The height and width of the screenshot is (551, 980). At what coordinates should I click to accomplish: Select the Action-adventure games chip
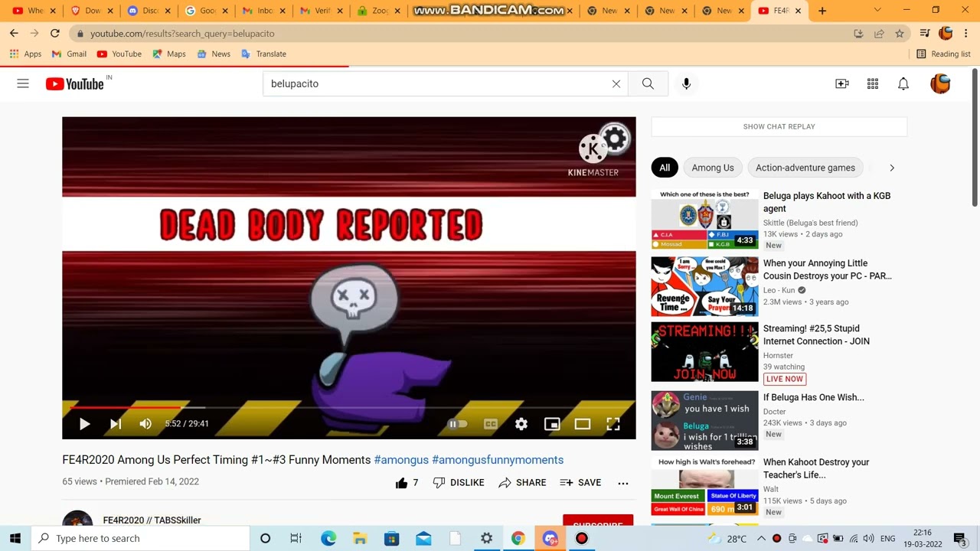(805, 168)
